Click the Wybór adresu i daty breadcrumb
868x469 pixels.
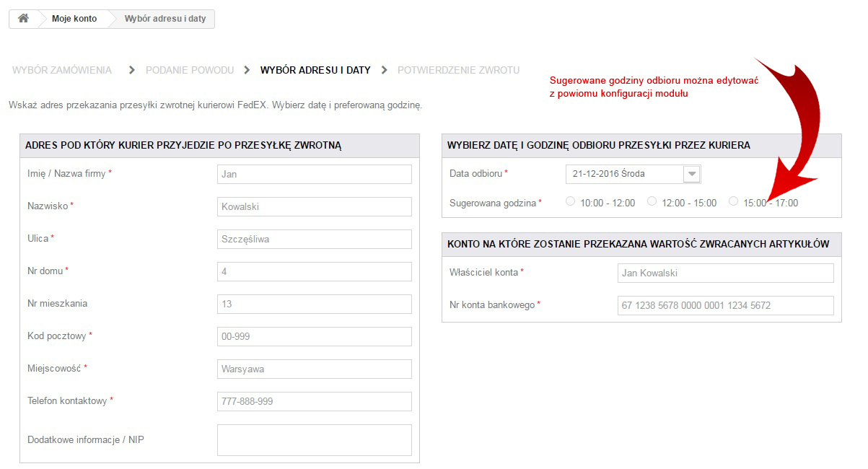(x=165, y=19)
